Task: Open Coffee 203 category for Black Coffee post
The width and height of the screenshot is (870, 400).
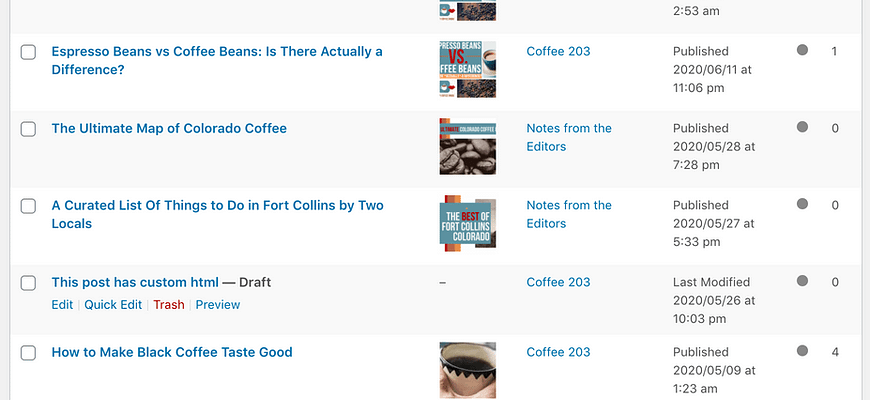Action: tap(558, 352)
